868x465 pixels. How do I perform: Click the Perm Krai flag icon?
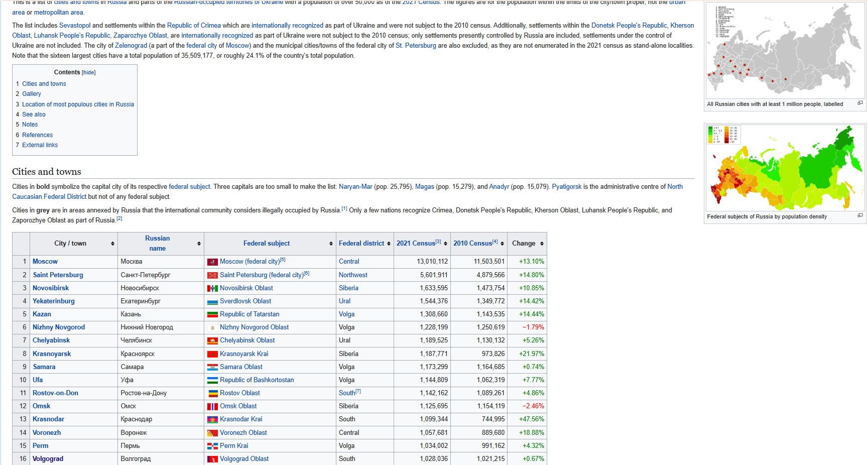[x=212, y=446]
